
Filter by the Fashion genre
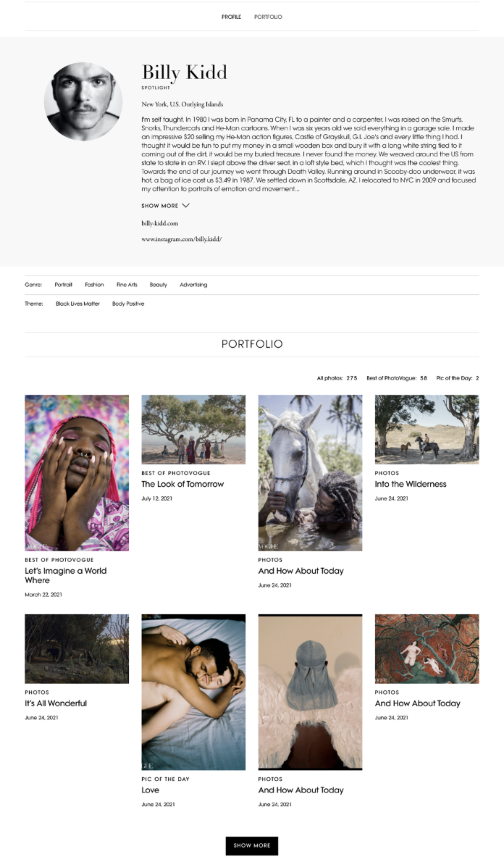point(95,285)
